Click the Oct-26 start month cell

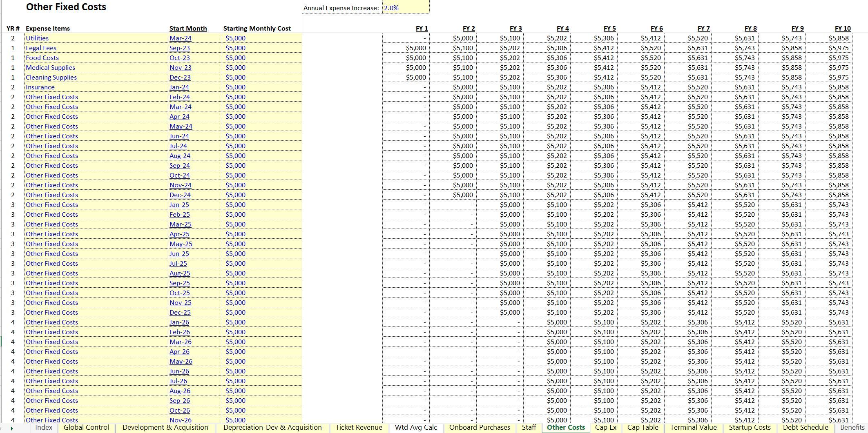point(195,410)
